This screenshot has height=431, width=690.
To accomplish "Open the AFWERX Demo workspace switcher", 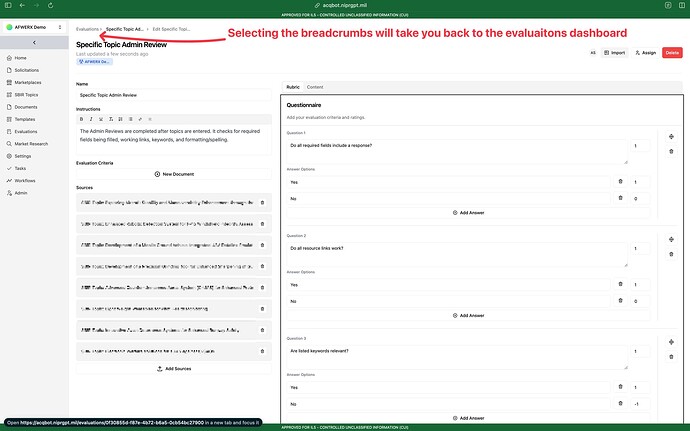I will [34, 27].
